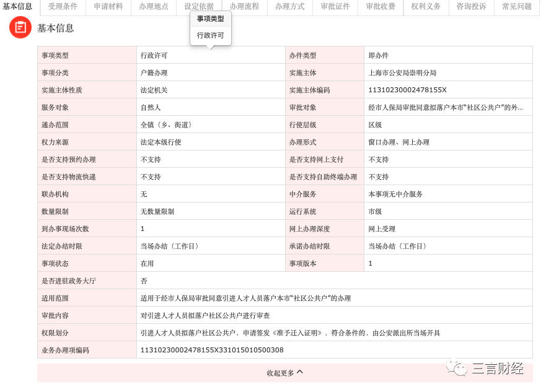Open the 审批证件 tab
This screenshot has width=541, height=392.
pos(335,6)
